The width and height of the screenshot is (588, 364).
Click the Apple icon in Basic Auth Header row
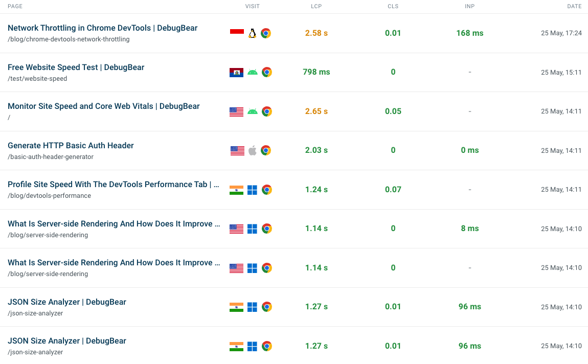point(253,150)
